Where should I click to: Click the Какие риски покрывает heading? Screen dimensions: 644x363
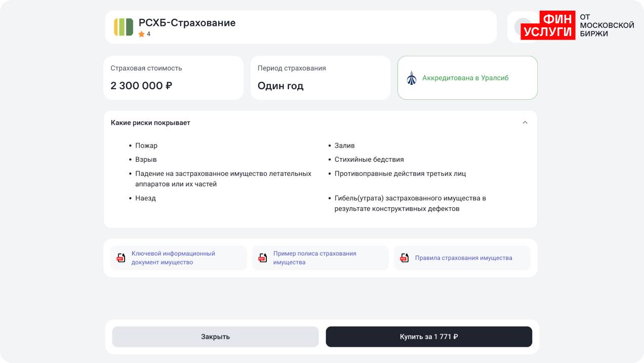pyautogui.click(x=150, y=123)
